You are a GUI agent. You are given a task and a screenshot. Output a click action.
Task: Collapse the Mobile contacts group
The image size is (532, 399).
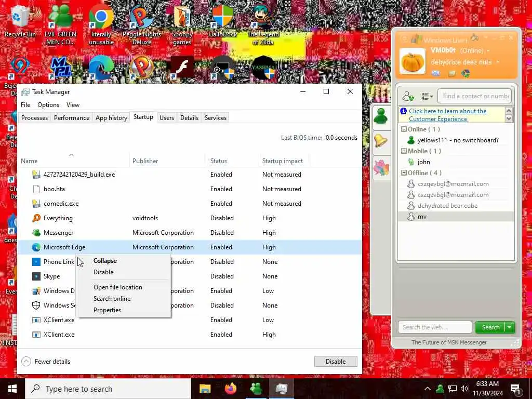coord(404,151)
